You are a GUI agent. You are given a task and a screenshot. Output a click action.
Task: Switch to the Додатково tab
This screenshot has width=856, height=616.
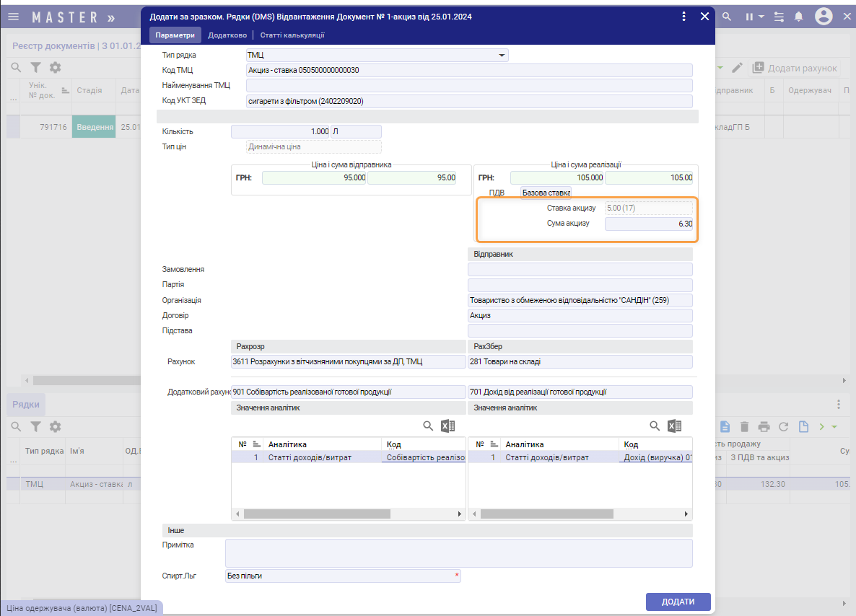(x=227, y=35)
